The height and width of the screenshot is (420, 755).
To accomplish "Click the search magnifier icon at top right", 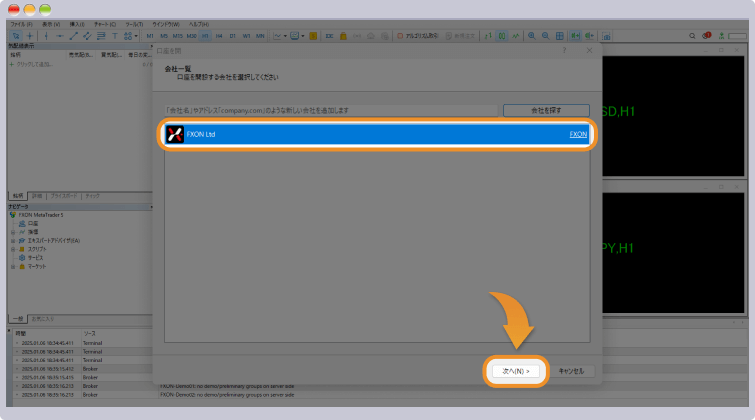I will coord(692,36).
